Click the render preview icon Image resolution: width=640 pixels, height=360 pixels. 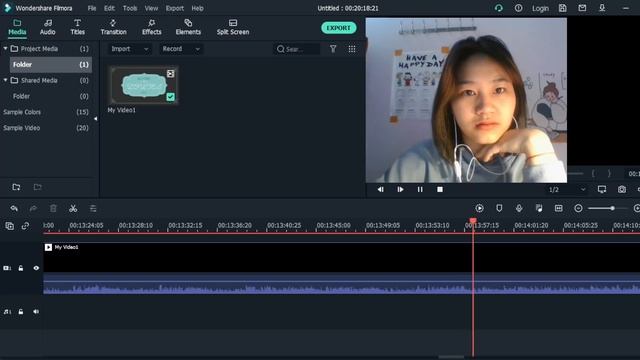pyautogui.click(x=480, y=208)
